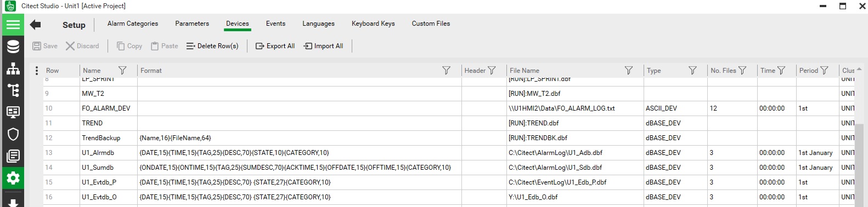The width and height of the screenshot is (868, 207).
Task: Switch to Parameters tab
Action: tap(192, 24)
